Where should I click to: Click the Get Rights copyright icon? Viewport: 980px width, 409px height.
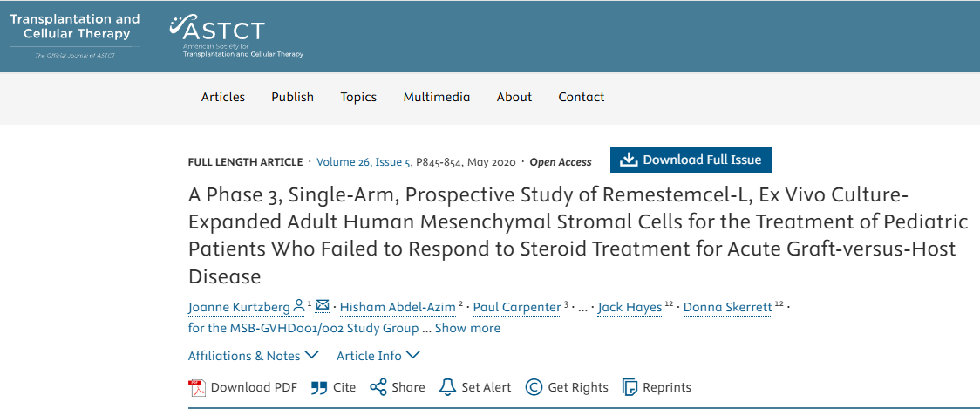(534, 388)
